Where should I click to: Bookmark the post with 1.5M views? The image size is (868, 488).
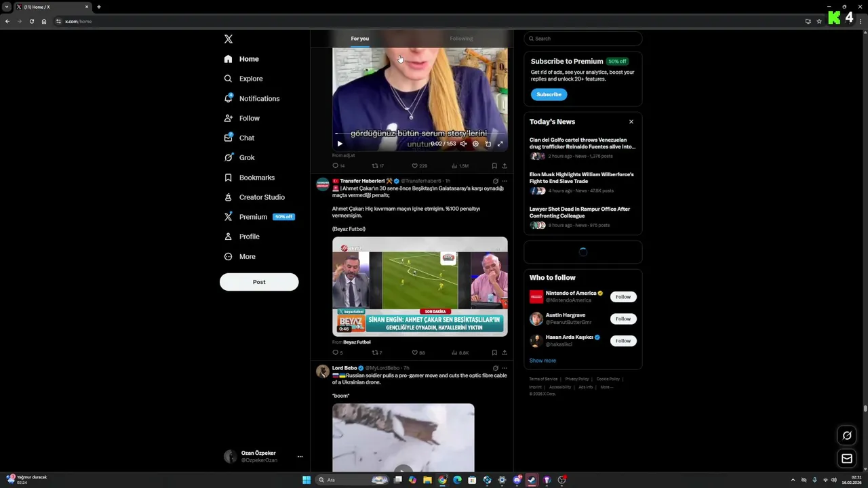coord(494,165)
